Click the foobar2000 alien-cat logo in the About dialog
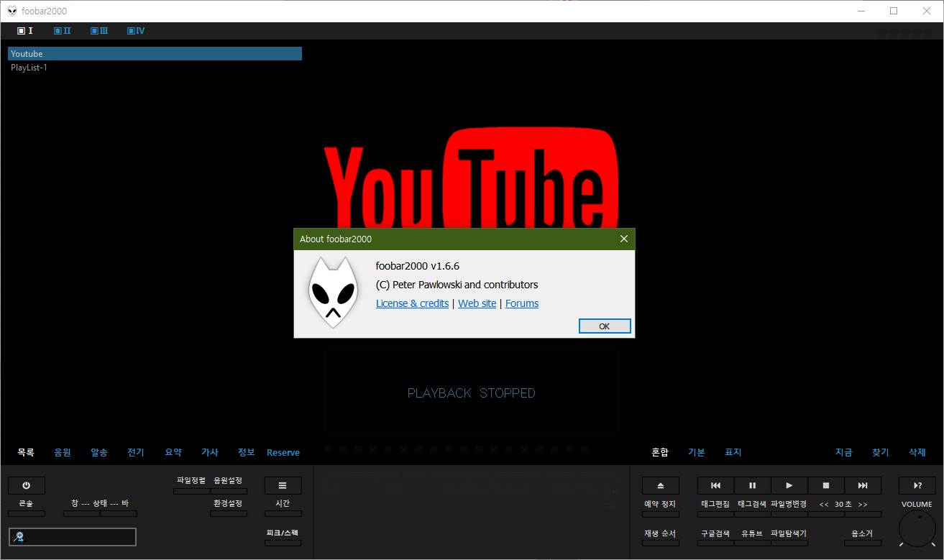This screenshot has height=560, width=944. click(333, 293)
